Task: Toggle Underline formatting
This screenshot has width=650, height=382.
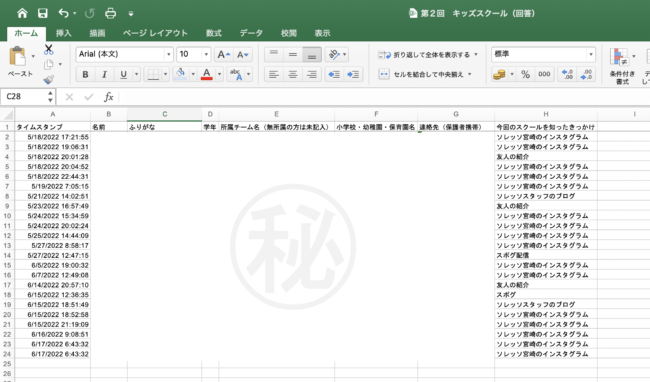Action: coord(123,74)
